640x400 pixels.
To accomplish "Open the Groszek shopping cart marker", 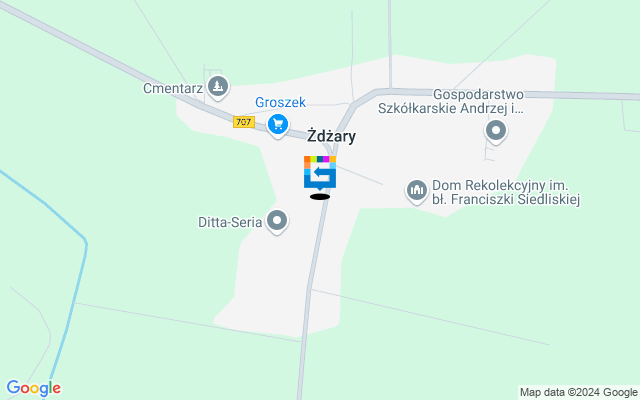I will [x=278, y=125].
